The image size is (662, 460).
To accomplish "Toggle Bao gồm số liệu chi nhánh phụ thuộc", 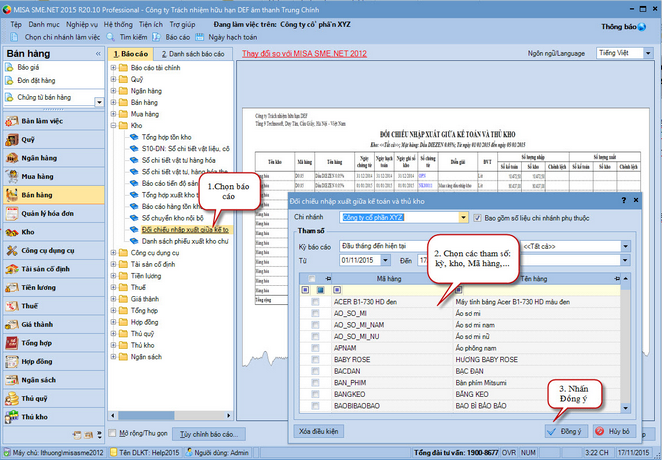I will 478,218.
